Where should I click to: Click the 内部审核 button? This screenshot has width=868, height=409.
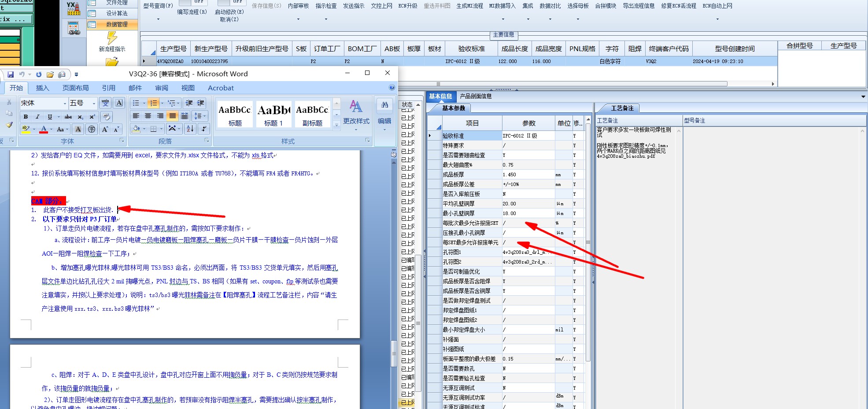pyautogui.click(x=298, y=6)
